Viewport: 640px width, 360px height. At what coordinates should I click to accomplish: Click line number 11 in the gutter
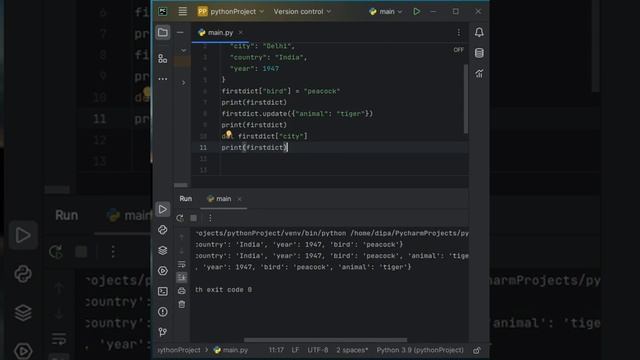pyautogui.click(x=203, y=147)
